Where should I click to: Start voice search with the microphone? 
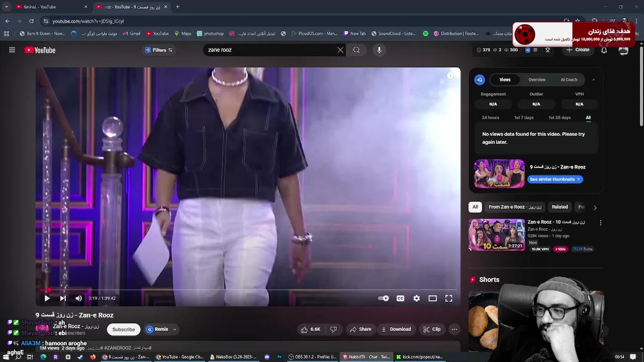tap(379, 50)
